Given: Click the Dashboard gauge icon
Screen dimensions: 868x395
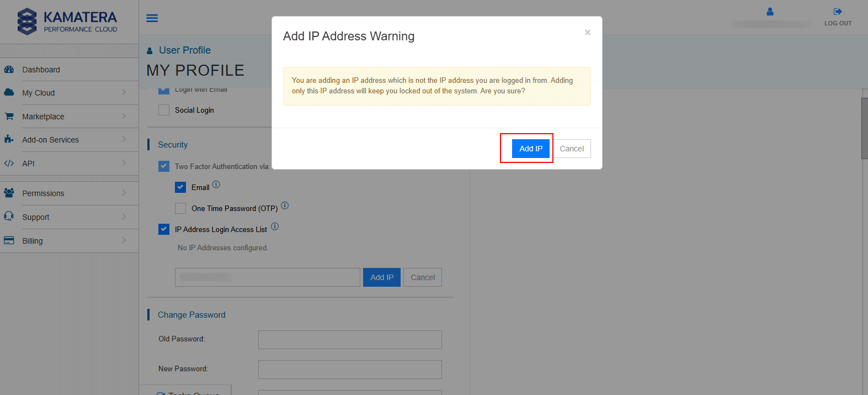Looking at the screenshot, I should (x=9, y=70).
